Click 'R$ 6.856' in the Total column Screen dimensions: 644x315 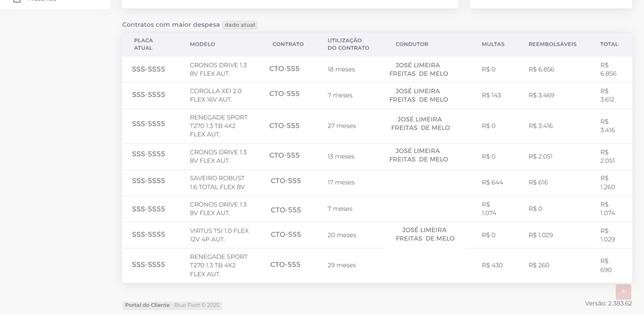point(608,69)
